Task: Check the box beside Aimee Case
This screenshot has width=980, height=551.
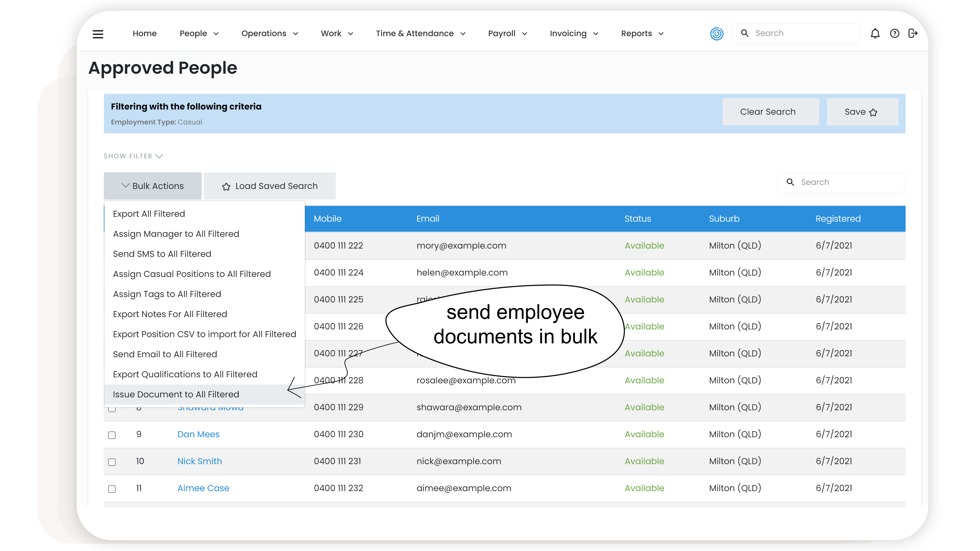Action: coord(112,489)
